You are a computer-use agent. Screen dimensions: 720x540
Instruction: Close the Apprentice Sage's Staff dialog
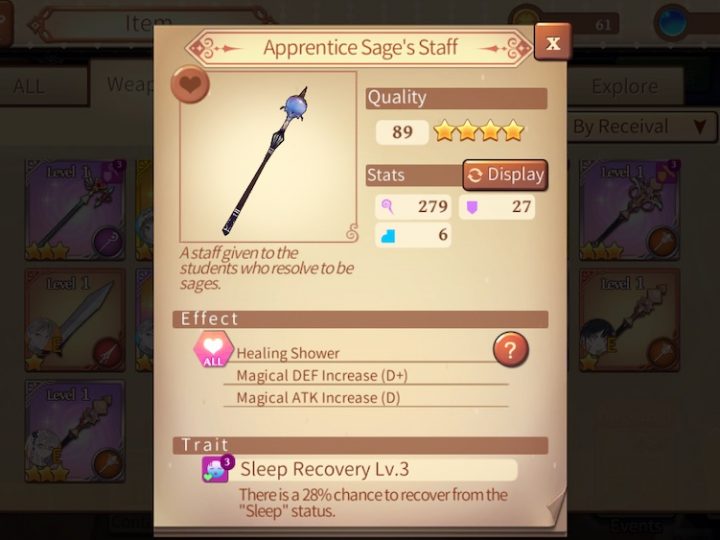pos(553,43)
